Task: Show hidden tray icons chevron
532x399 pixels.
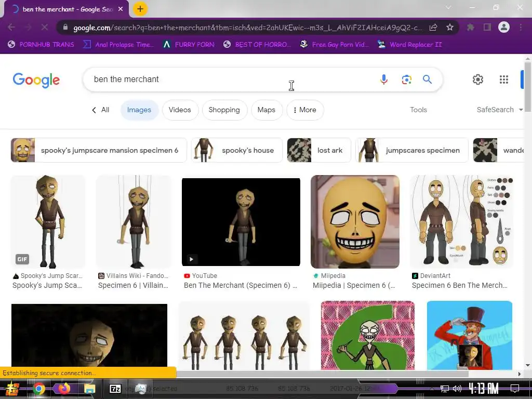Action: (x=432, y=389)
